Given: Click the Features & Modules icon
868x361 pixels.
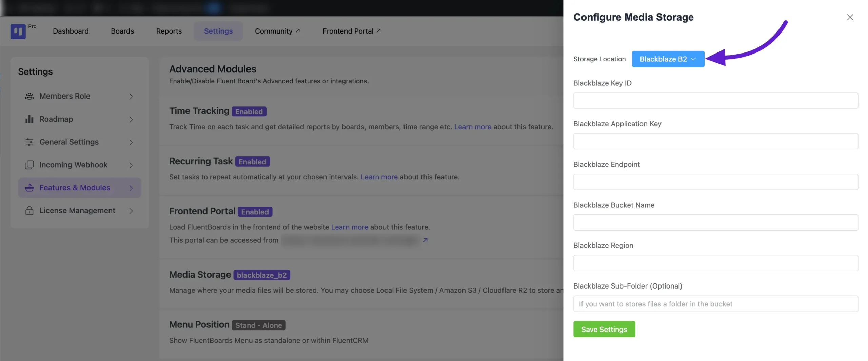Looking at the screenshot, I should pyautogui.click(x=29, y=188).
